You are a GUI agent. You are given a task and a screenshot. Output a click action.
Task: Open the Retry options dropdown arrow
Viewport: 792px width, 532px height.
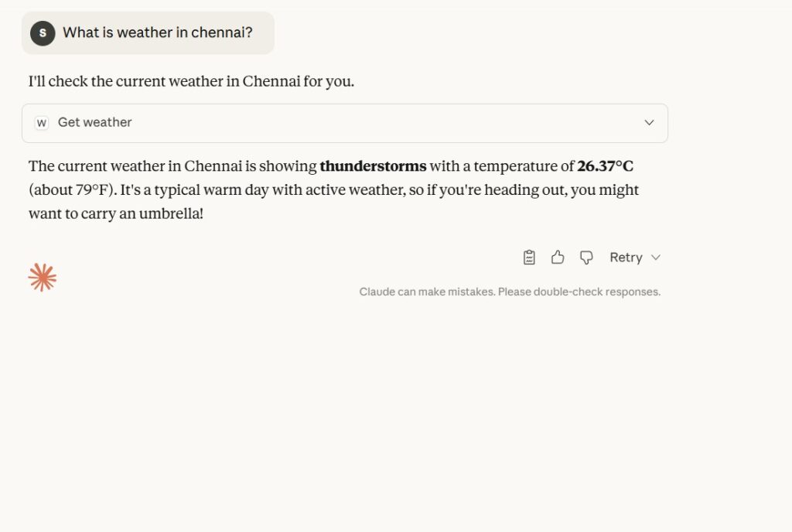[656, 257]
